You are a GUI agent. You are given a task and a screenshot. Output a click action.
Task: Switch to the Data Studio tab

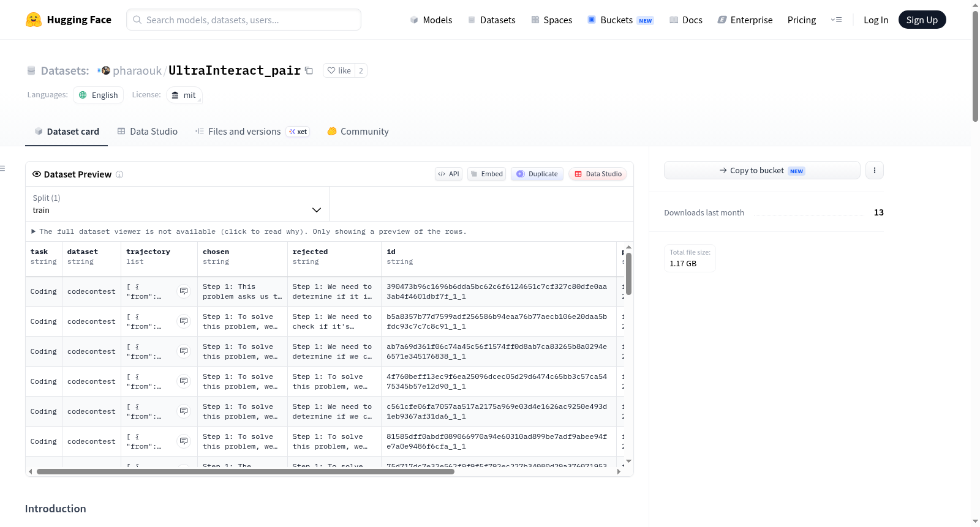click(148, 132)
